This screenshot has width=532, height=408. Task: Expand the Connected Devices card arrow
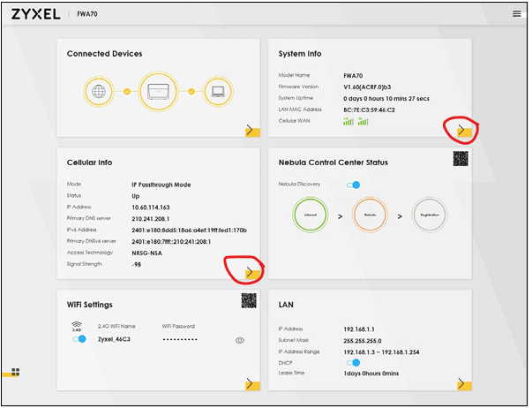(252, 131)
